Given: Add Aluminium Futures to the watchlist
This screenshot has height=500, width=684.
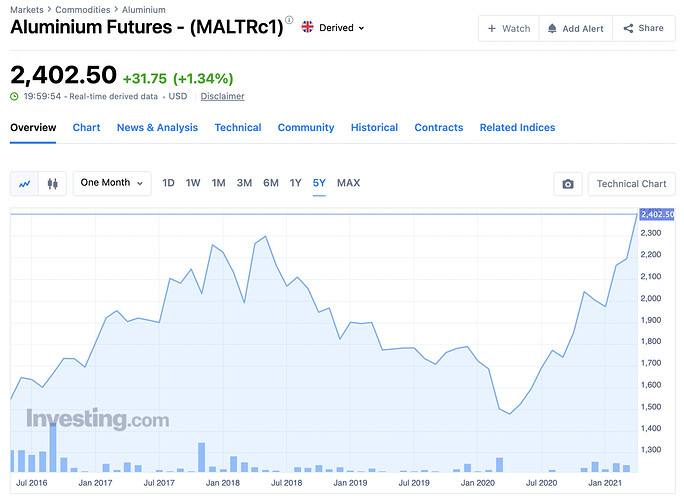Looking at the screenshot, I should (508, 28).
